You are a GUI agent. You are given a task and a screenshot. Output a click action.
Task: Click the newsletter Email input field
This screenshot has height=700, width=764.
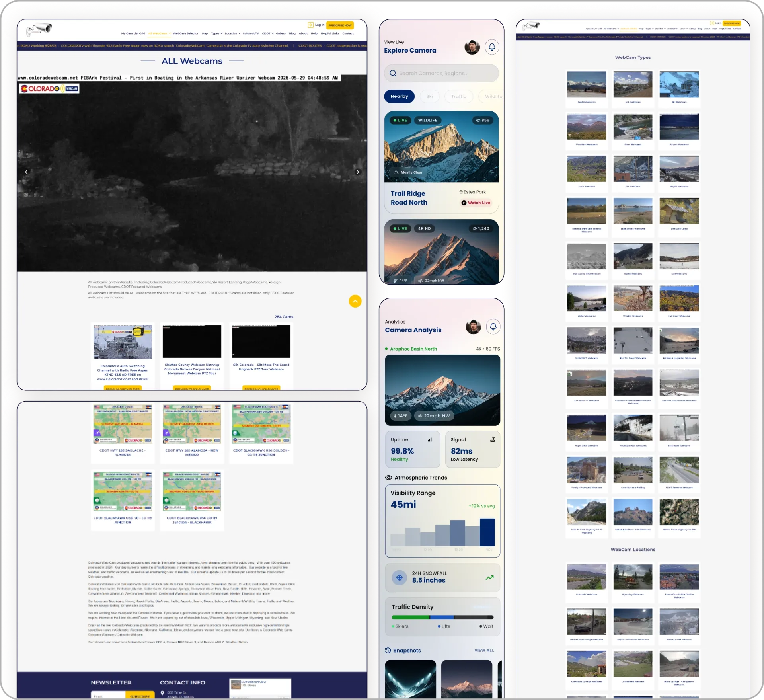108,696
